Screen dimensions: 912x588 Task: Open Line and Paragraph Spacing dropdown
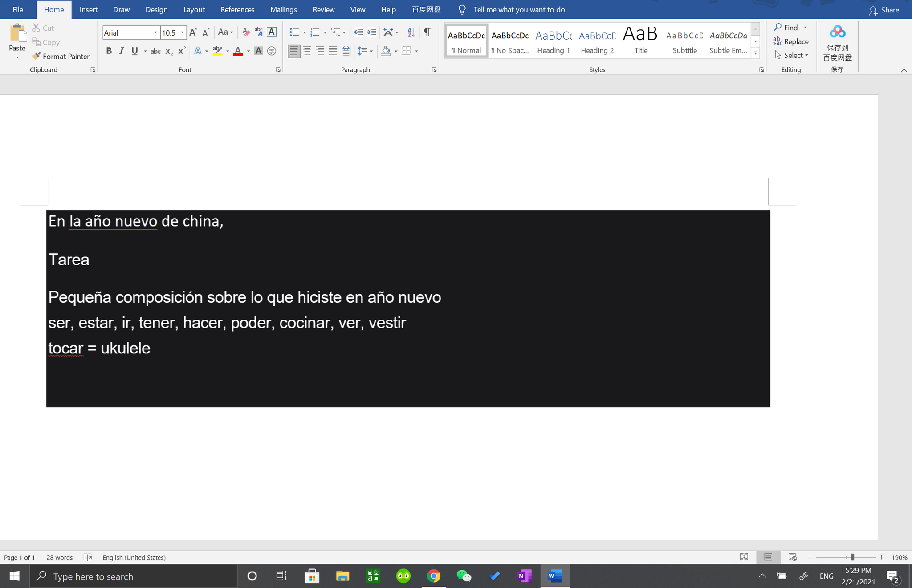(365, 51)
